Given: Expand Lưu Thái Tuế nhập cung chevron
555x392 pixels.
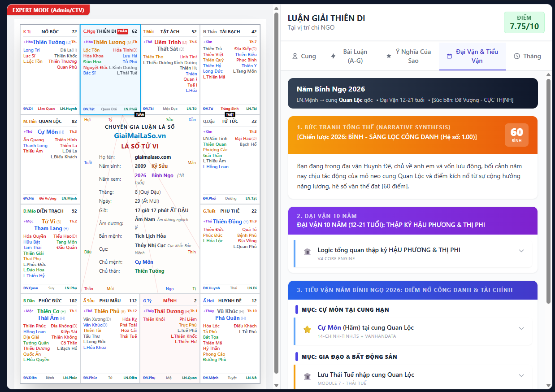Looking at the screenshot, I should 521,375.
